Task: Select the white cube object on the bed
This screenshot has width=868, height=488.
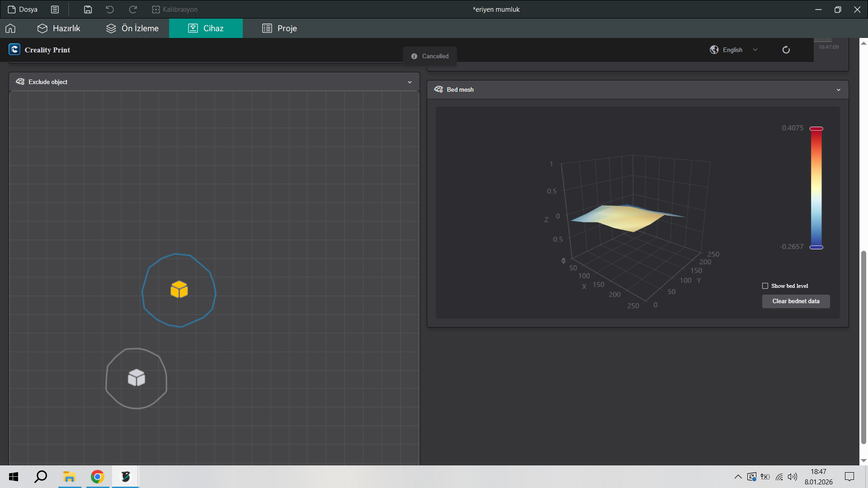Action: click(x=136, y=378)
